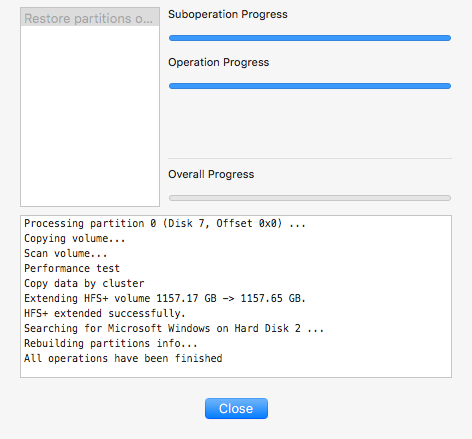
Task: Select the Performance test log line
Action: [72, 268]
